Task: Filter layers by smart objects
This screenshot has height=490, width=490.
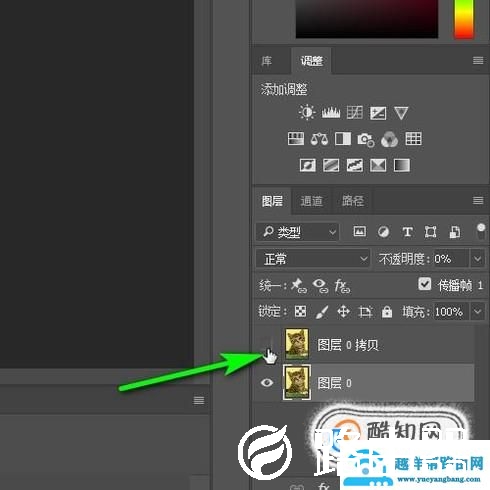Action: point(455,232)
